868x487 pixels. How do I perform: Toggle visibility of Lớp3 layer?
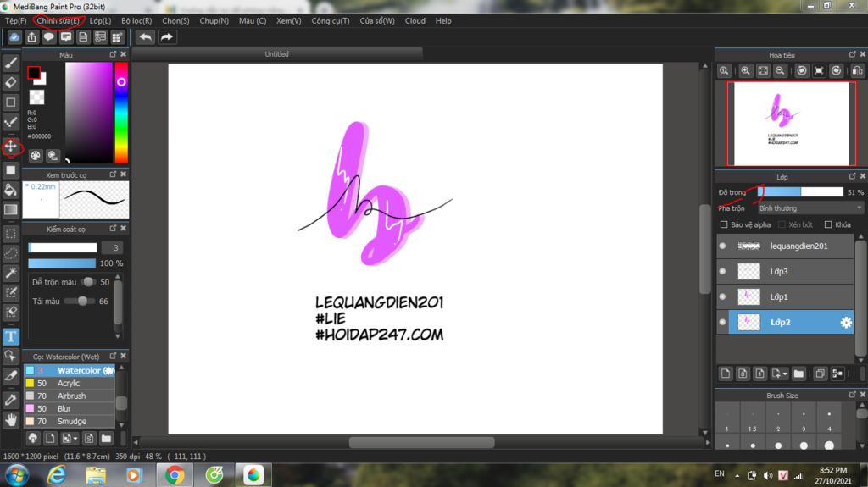[x=722, y=271]
